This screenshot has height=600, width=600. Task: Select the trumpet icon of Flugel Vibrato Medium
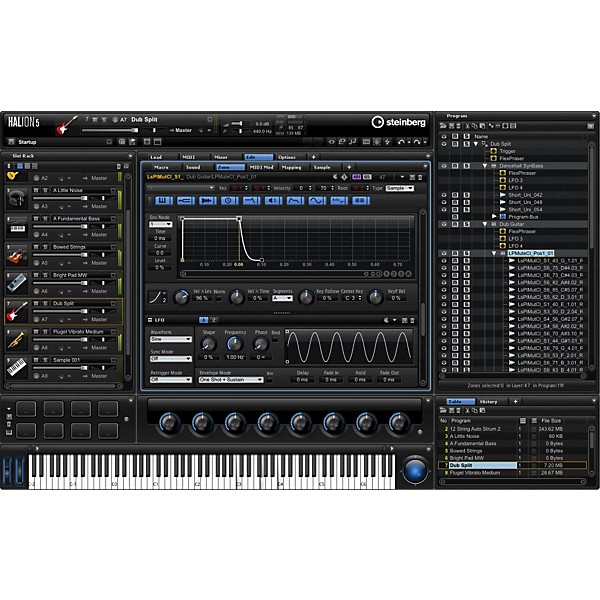16,340
